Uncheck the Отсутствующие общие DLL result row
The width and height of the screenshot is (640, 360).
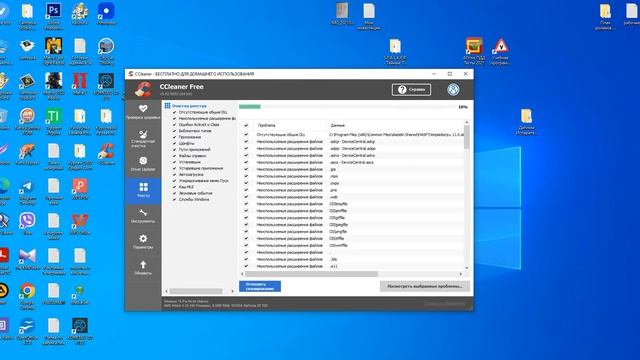click(x=246, y=134)
